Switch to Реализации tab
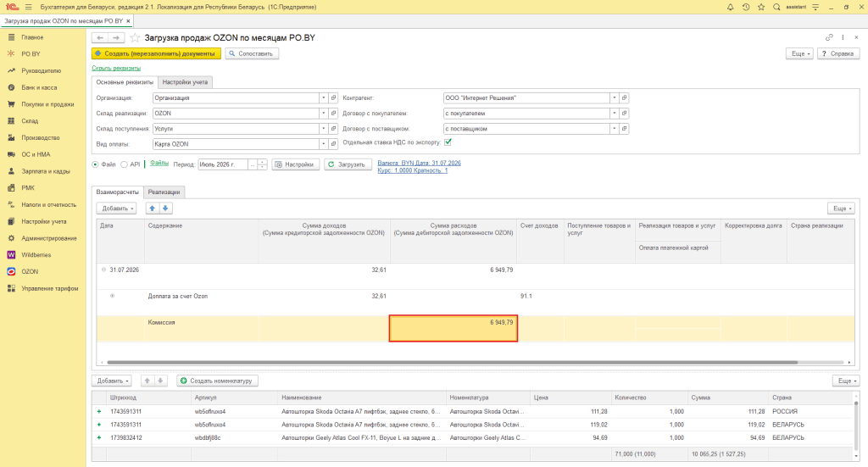Viewport: 868px width, 467px height. 164,192
